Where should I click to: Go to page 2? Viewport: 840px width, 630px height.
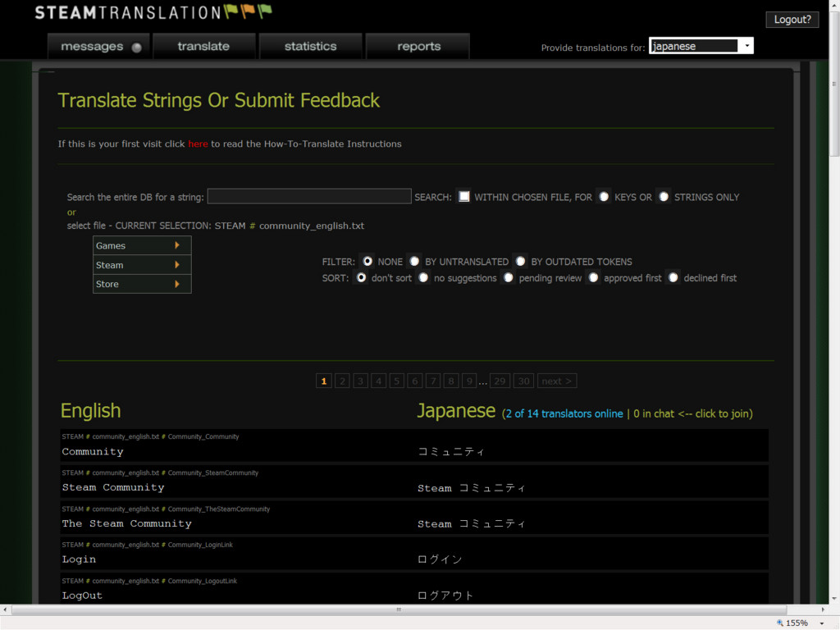(x=342, y=381)
